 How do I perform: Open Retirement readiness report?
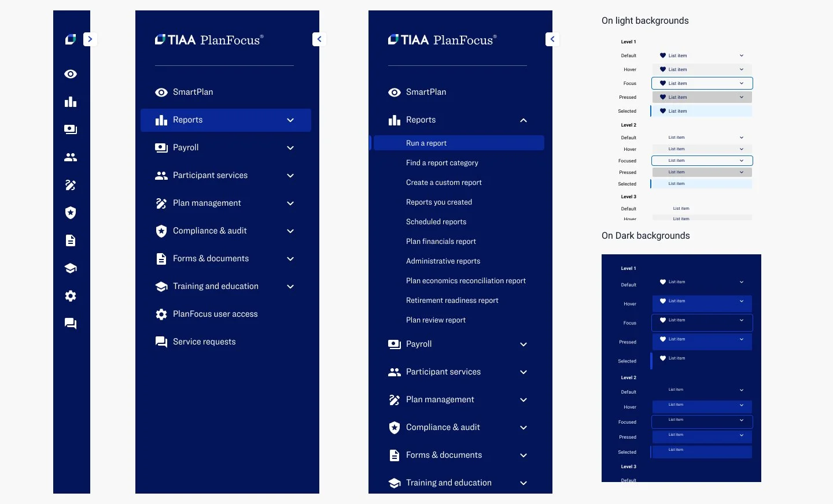[x=452, y=301]
